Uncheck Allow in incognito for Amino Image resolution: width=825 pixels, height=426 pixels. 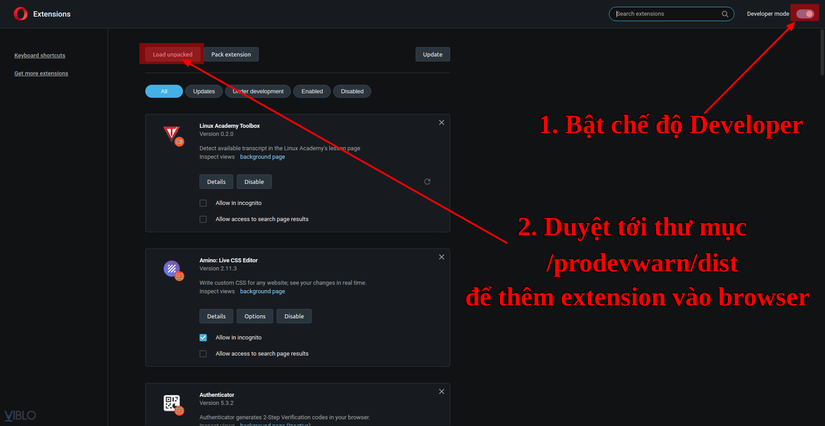pos(203,338)
